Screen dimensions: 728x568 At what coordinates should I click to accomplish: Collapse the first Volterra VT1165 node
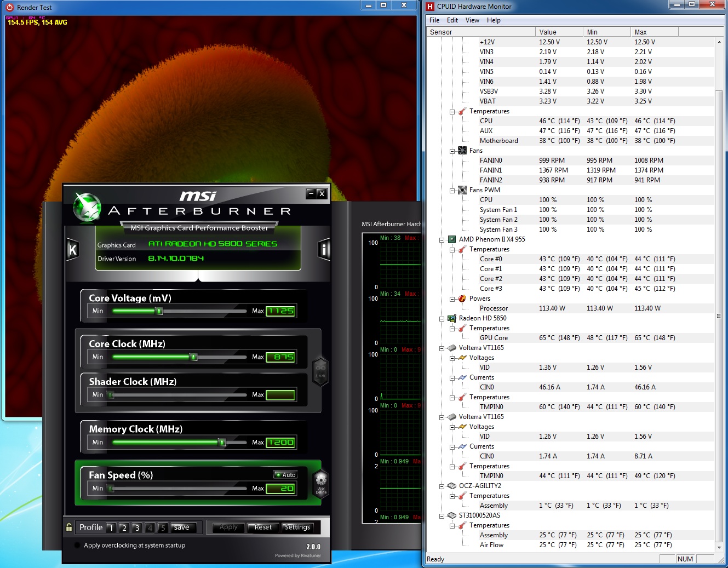click(x=442, y=348)
